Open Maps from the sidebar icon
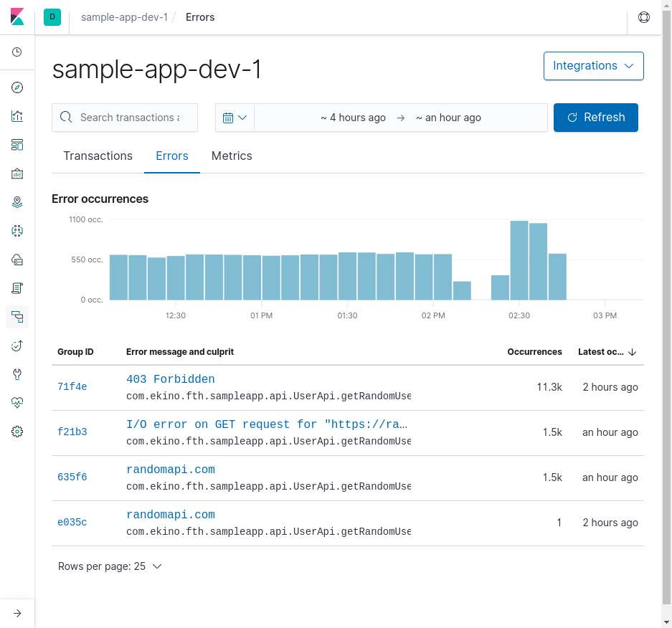This screenshot has height=628, width=672. pos(17,202)
